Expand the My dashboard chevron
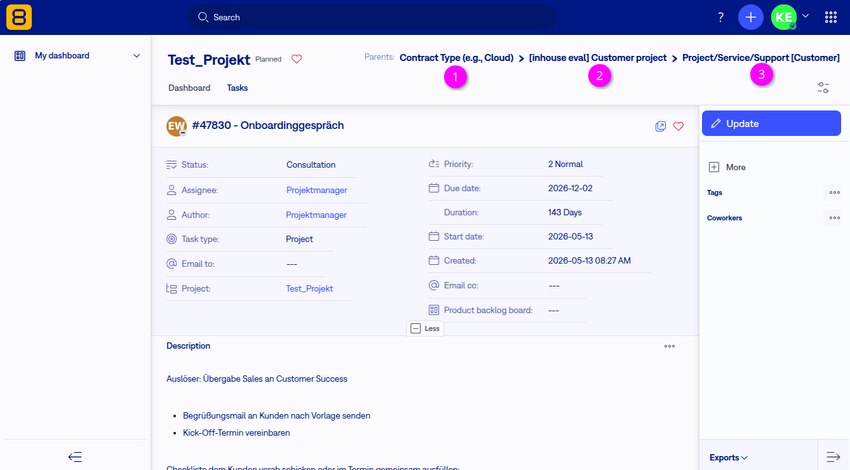The height and width of the screenshot is (470, 850). [x=137, y=55]
